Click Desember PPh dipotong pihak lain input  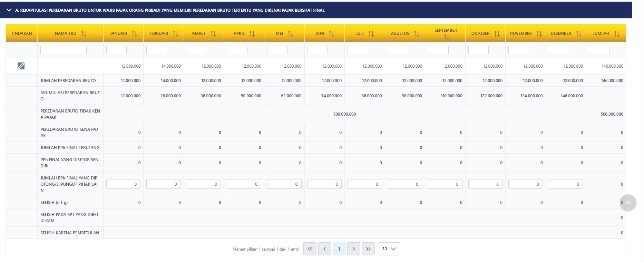pos(566,184)
